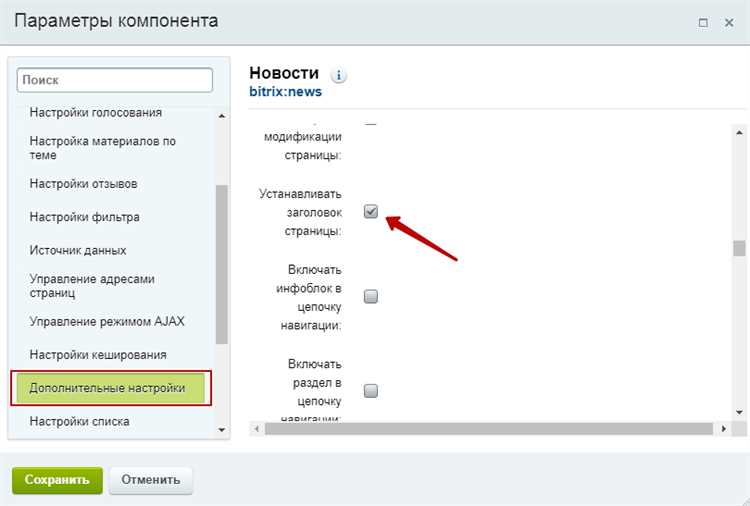Image resolution: width=750 pixels, height=506 pixels.
Task: Select Управление режимом AJAX item
Action: click(x=107, y=321)
